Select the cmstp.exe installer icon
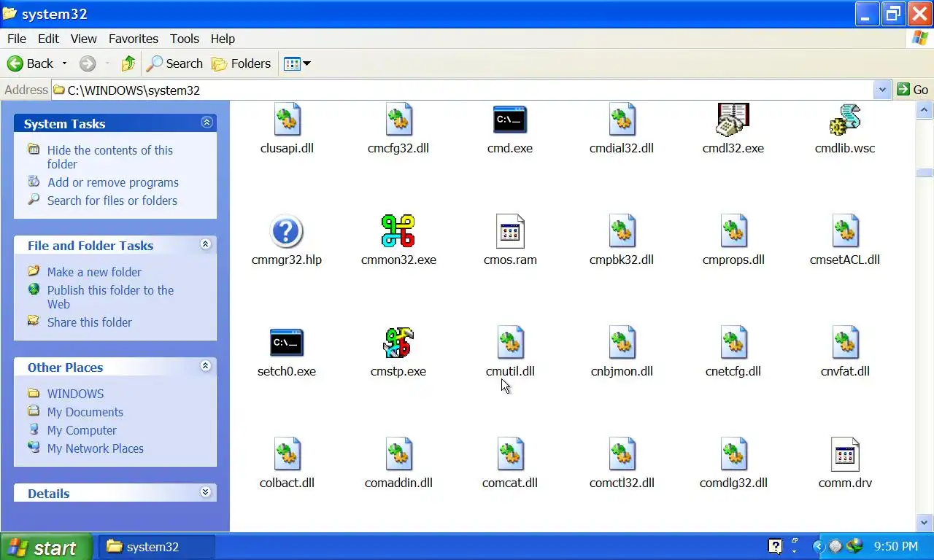This screenshot has width=934, height=560. coord(398,343)
